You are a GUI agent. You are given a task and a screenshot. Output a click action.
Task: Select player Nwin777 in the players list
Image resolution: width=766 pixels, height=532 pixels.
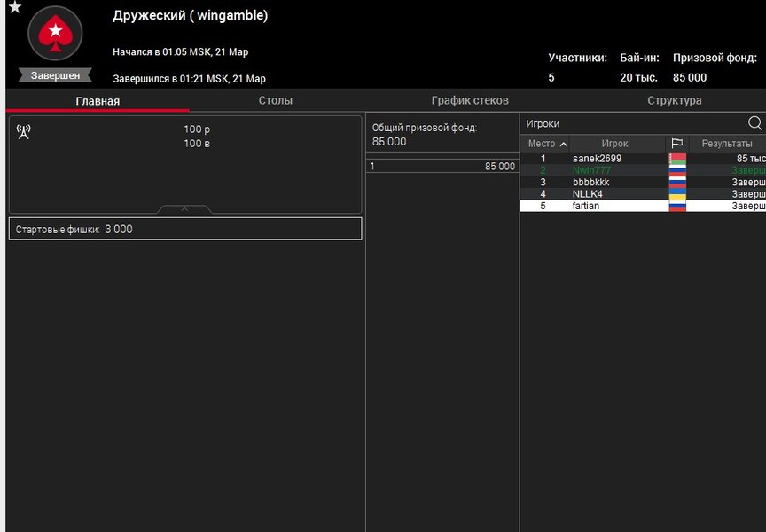pyautogui.click(x=591, y=170)
